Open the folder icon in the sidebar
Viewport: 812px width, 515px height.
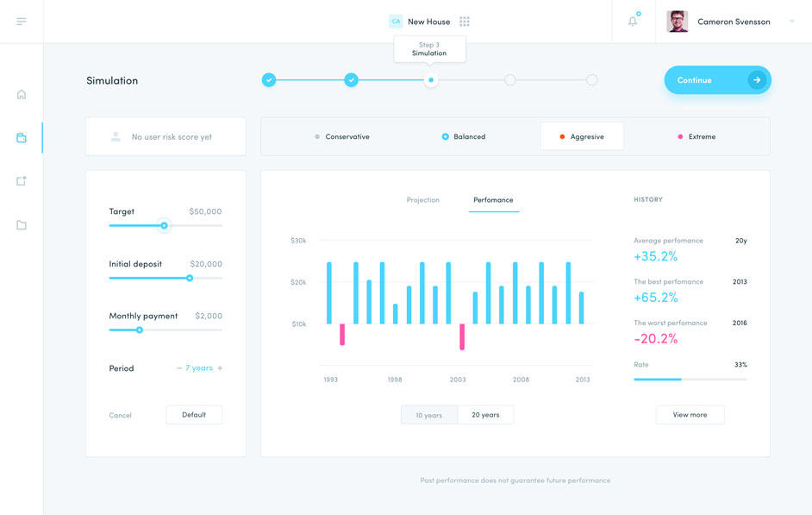click(x=22, y=225)
